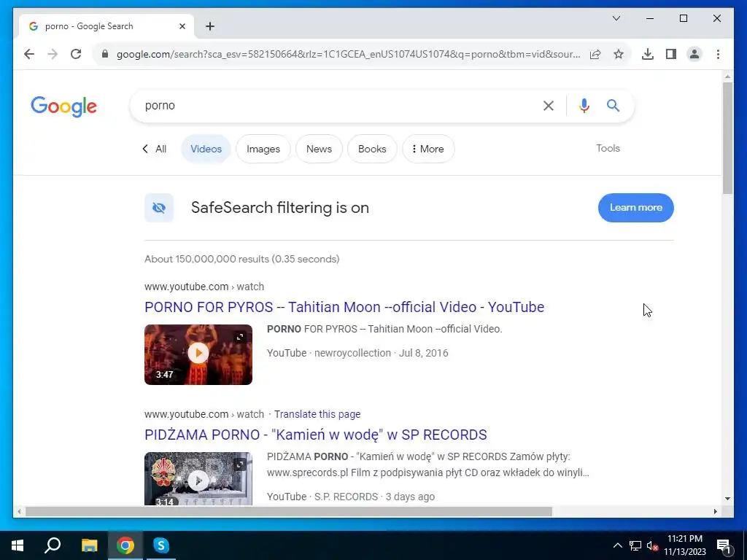Image resolution: width=747 pixels, height=560 pixels.
Task: Expand preview on the 3:14 thumbnail
Action: [x=240, y=464]
